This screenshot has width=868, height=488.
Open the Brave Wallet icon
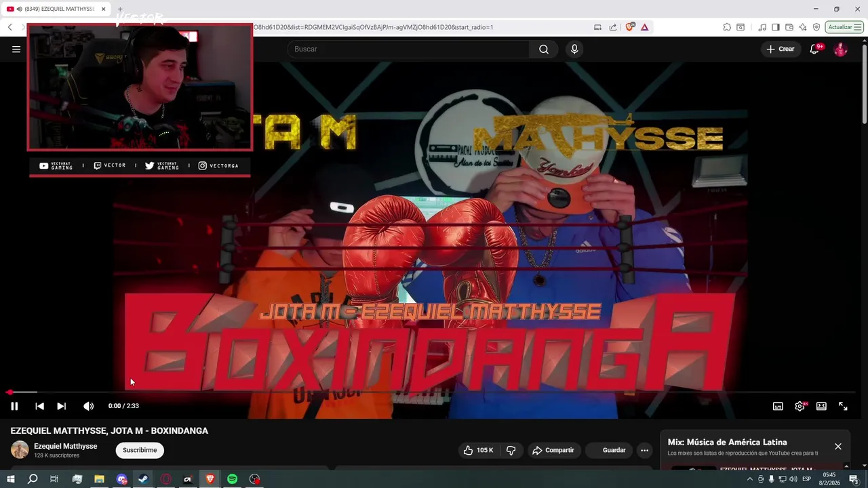pos(789,27)
